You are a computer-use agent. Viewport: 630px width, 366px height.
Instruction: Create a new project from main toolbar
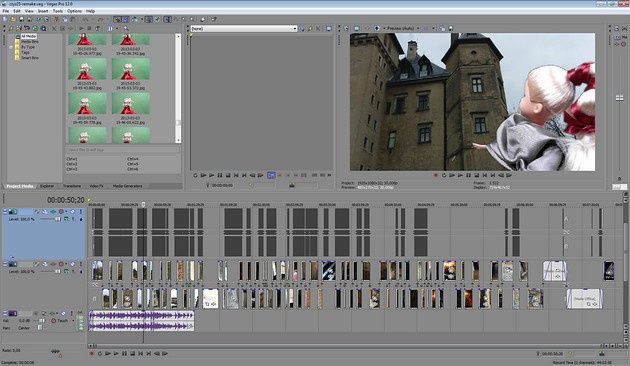point(5,19)
